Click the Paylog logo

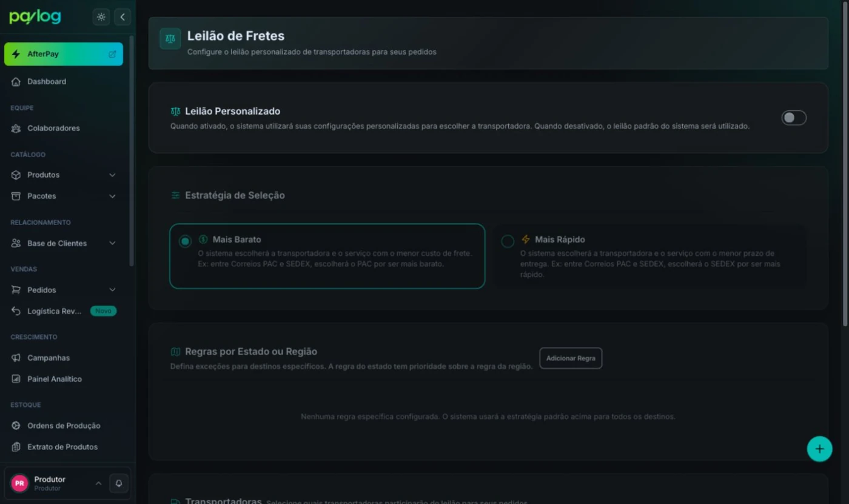(x=35, y=17)
